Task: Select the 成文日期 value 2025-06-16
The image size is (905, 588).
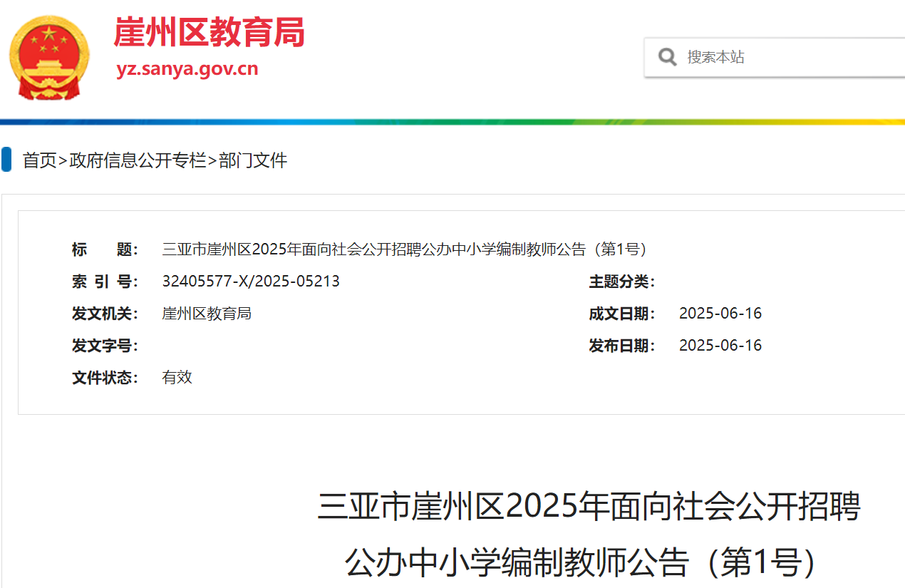Action: (x=720, y=314)
